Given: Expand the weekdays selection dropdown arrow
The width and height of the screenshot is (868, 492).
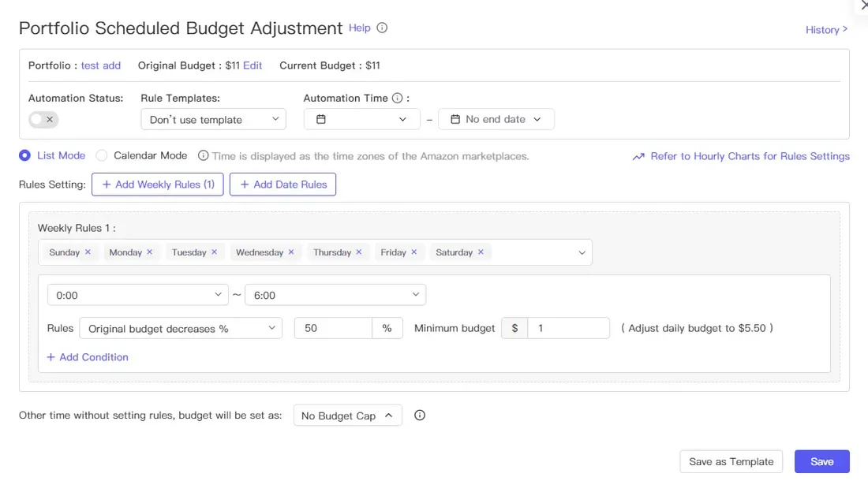Looking at the screenshot, I should tap(582, 252).
